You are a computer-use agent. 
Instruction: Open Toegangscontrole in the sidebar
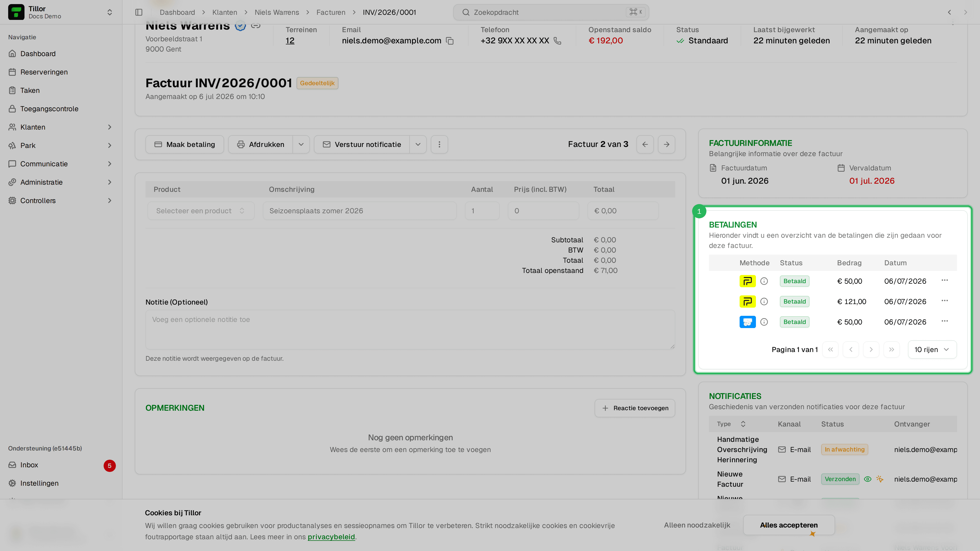61,109
